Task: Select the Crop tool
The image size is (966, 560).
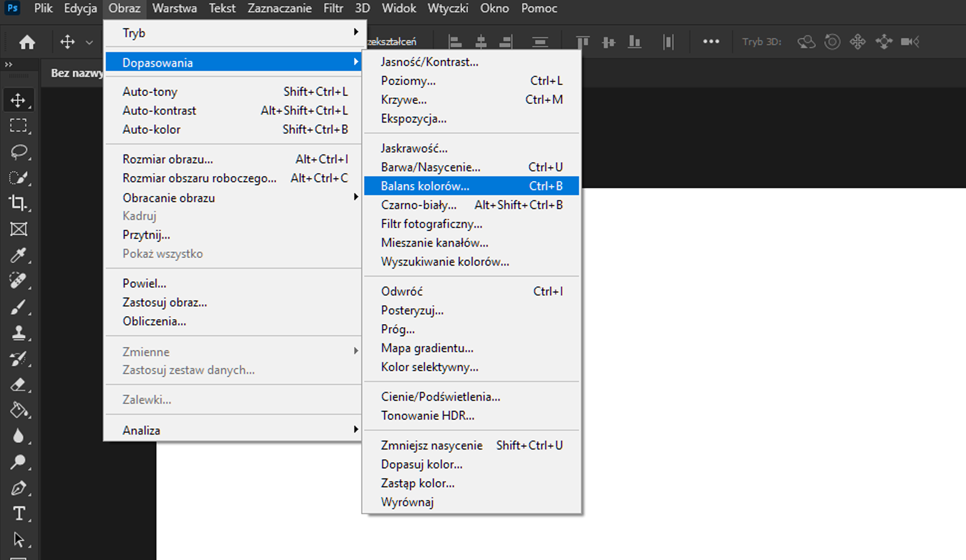Action: [x=18, y=203]
